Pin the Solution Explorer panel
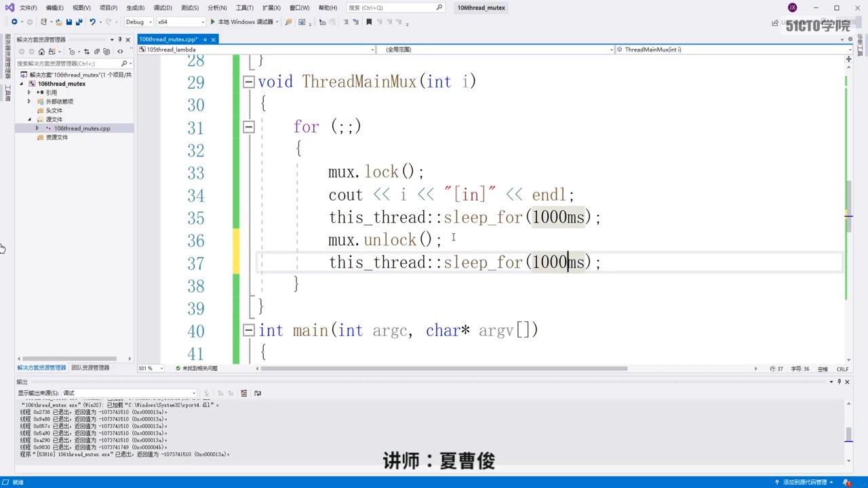 tap(120, 39)
